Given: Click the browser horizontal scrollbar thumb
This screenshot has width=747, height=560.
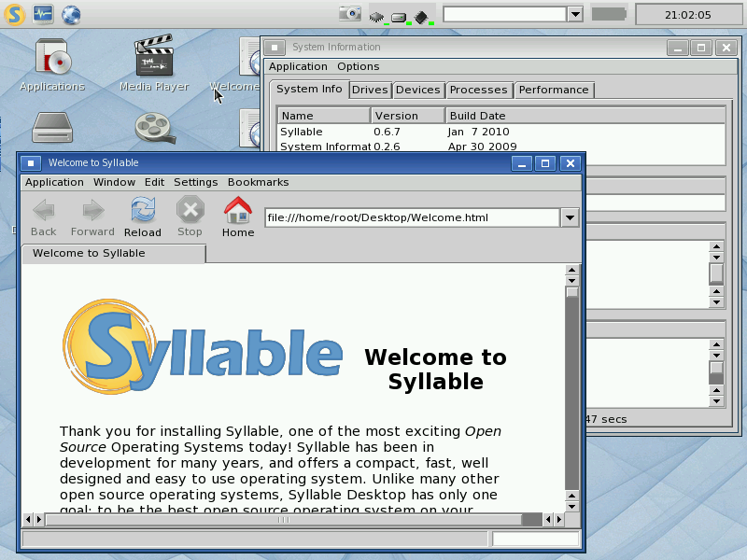Looking at the screenshot, I should pos(284,520).
